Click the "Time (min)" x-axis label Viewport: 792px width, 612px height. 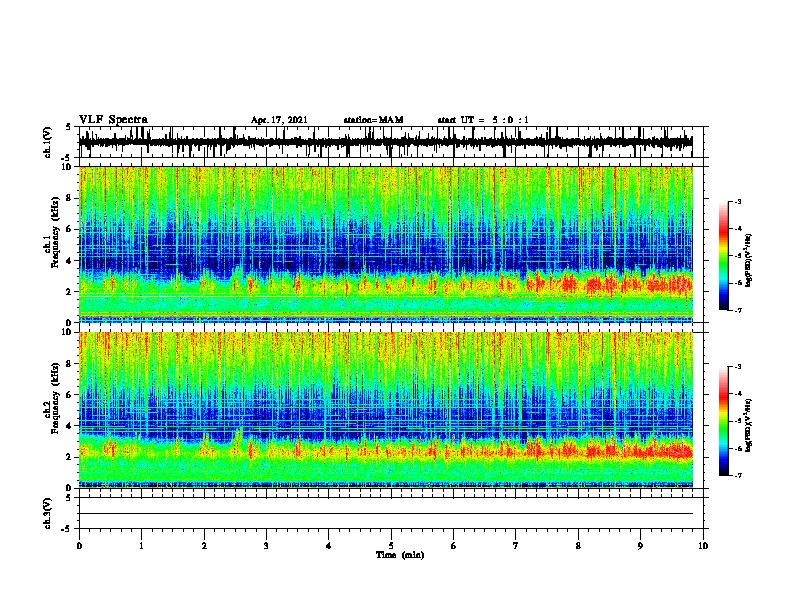coord(400,555)
